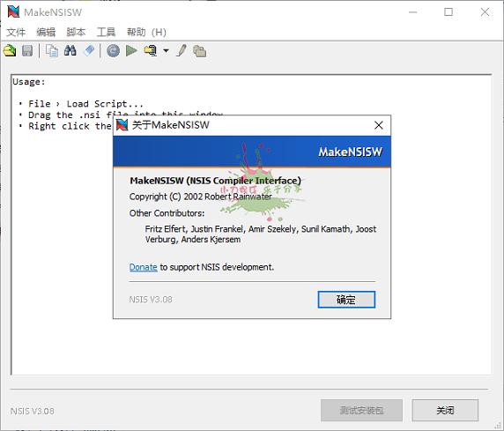Viewport: 504px width, 431px height.
Task: Click the Recompile circular icon
Action: pyautogui.click(x=113, y=51)
